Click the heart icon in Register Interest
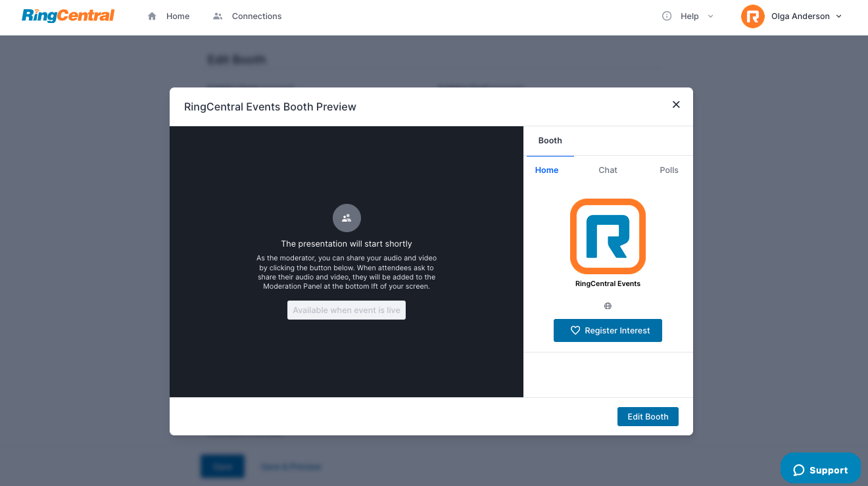Screen dimensions: 868x486 point(575,331)
